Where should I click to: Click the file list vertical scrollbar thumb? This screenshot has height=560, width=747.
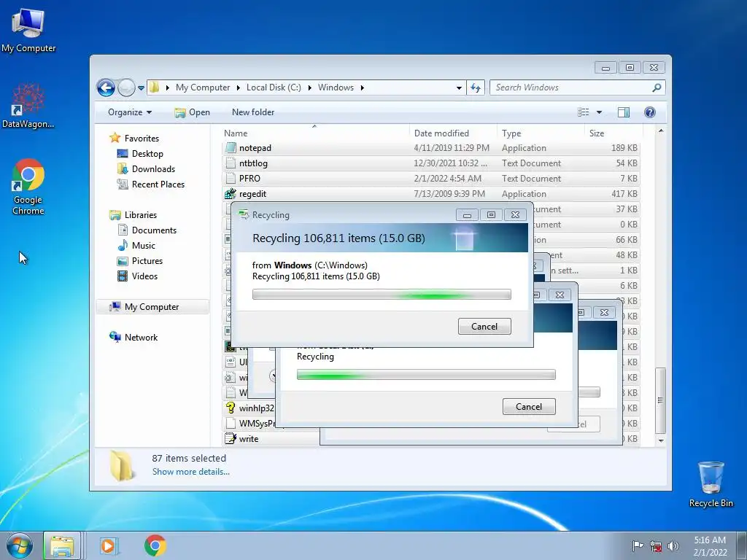pos(660,400)
